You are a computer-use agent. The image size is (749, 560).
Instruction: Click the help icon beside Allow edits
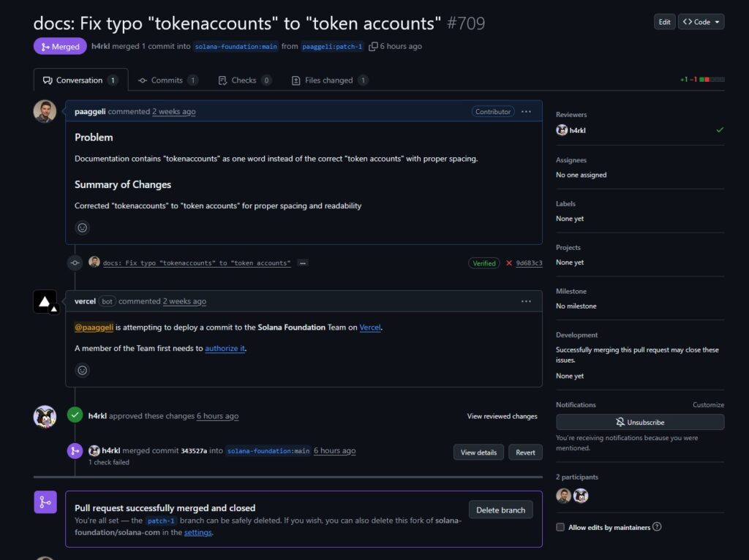pyautogui.click(x=657, y=527)
